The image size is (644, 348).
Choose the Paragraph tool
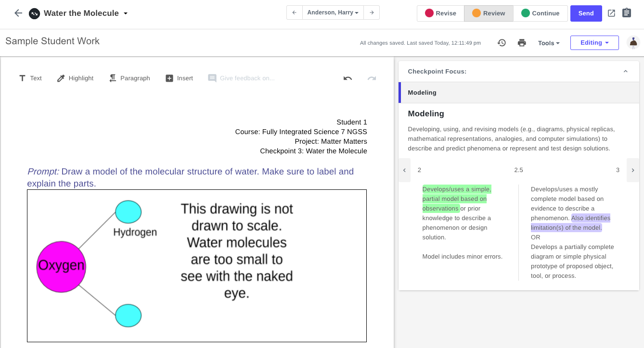[129, 78]
